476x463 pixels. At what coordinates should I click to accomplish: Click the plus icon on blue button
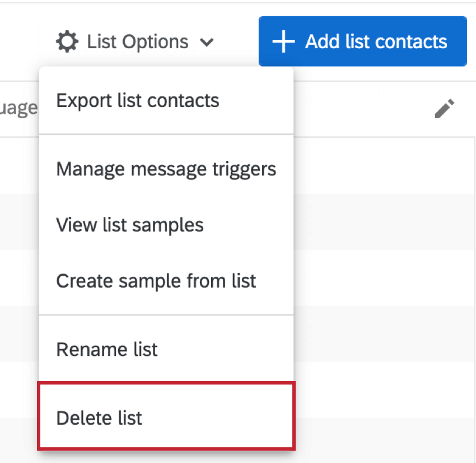pyautogui.click(x=283, y=41)
